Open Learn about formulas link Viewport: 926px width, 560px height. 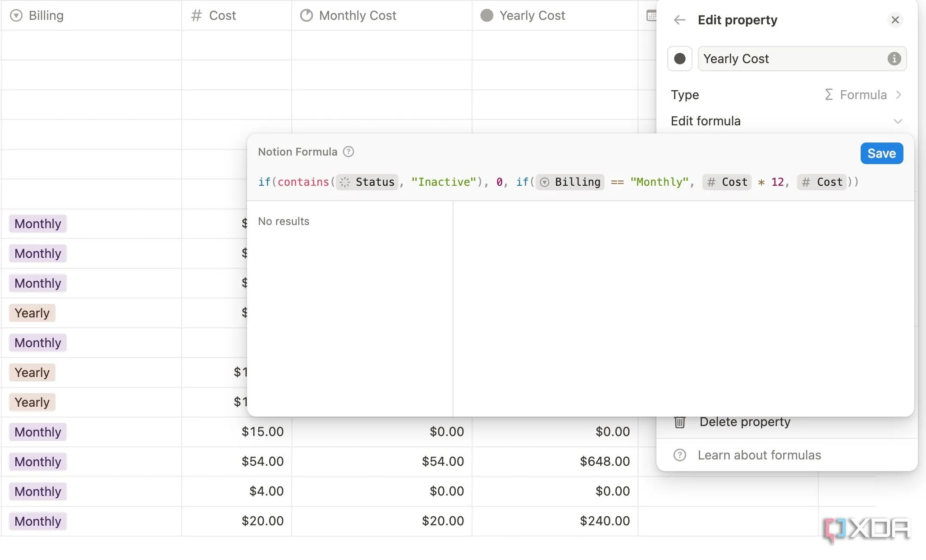(759, 455)
